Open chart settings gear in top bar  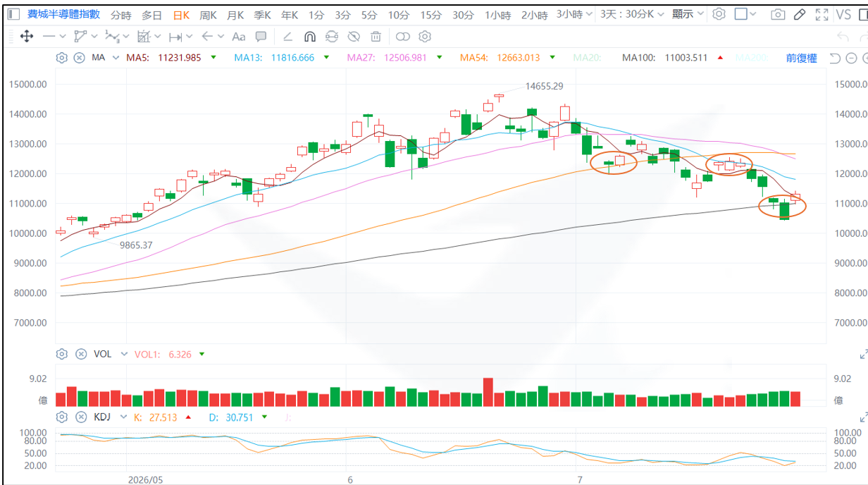point(719,14)
